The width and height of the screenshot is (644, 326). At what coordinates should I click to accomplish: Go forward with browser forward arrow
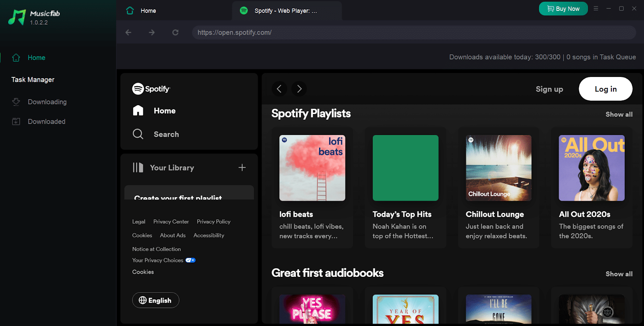coord(152,32)
